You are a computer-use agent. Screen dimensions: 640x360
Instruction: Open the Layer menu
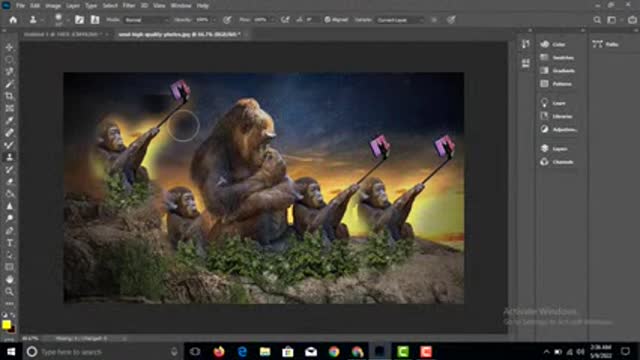click(x=73, y=6)
